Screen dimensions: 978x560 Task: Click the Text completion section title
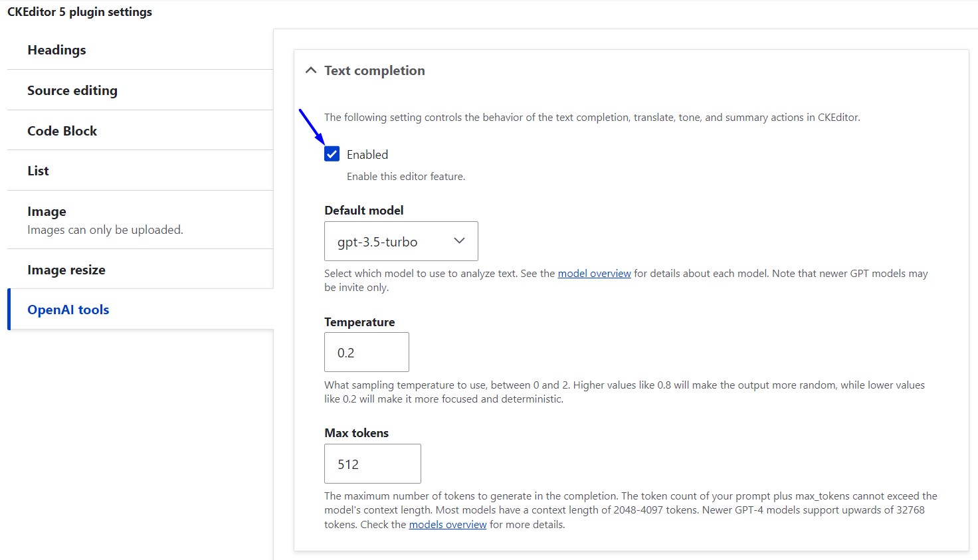pyautogui.click(x=374, y=70)
